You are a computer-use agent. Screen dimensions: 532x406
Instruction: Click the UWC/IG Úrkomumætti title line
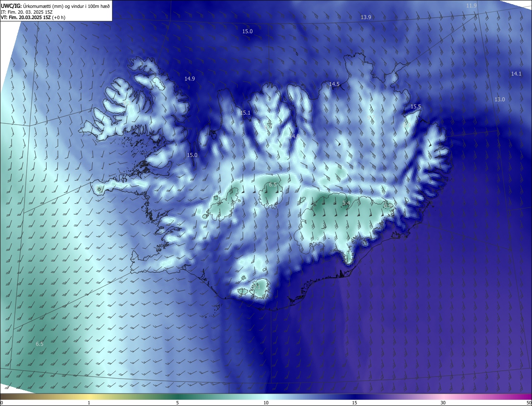55,5
